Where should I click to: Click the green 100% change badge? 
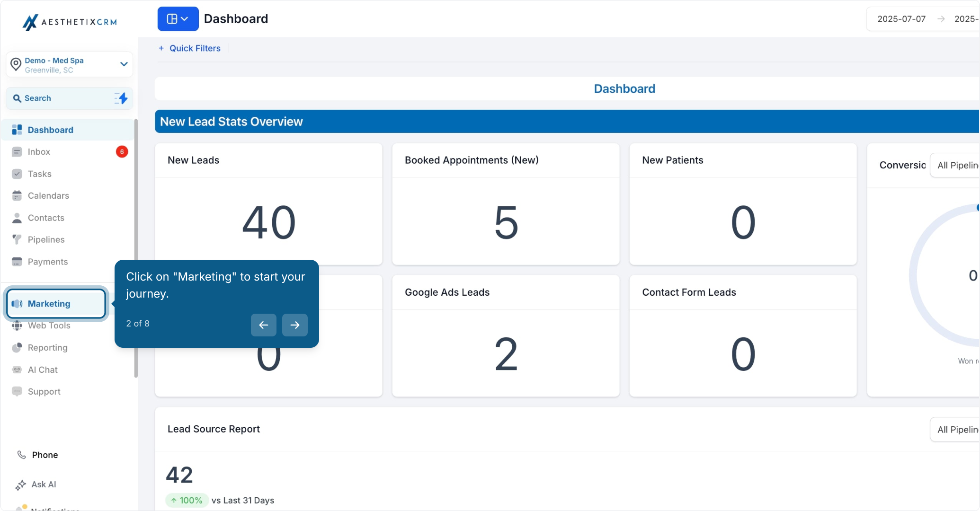pyautogui.click(x=187, y=501)
